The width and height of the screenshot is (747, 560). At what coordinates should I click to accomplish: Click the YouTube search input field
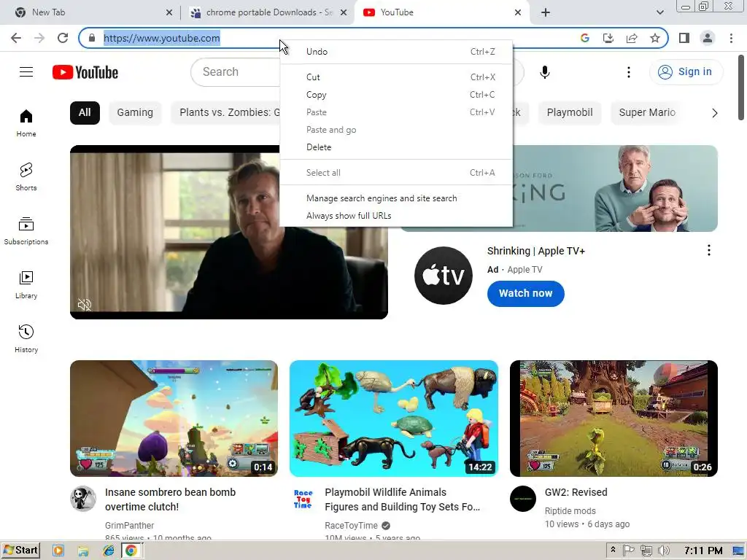(235, 72)
